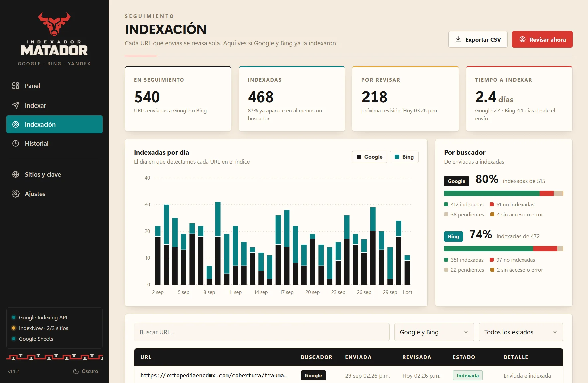The height and width of the screenshot is (383, 588).
Task: Click the download icon on Exportar CSV
Action: pos(458,39)
